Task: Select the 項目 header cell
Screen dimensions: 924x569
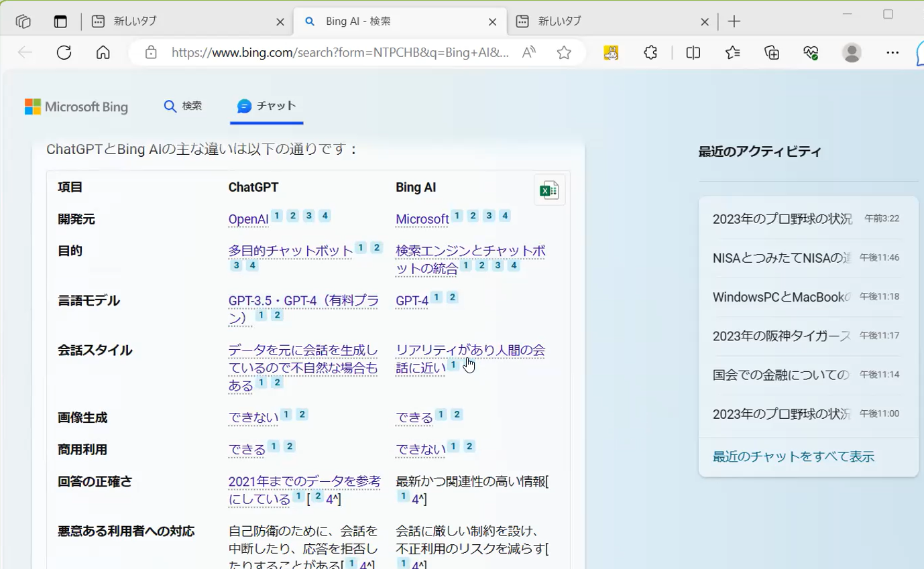Action: (70, 188)
